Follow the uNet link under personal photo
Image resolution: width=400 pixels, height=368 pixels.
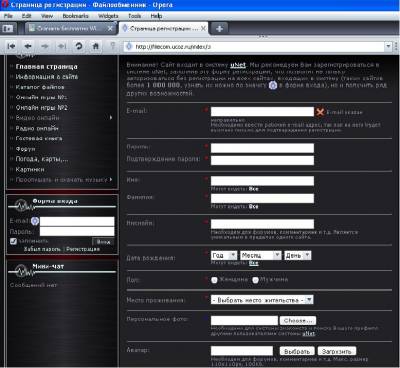click(x=308, y=333)
